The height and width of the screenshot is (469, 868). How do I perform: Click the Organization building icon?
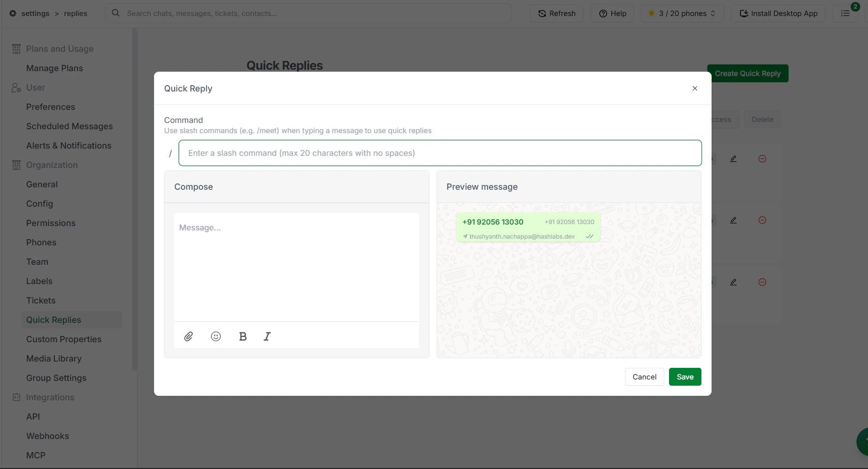tap(16, 165)
